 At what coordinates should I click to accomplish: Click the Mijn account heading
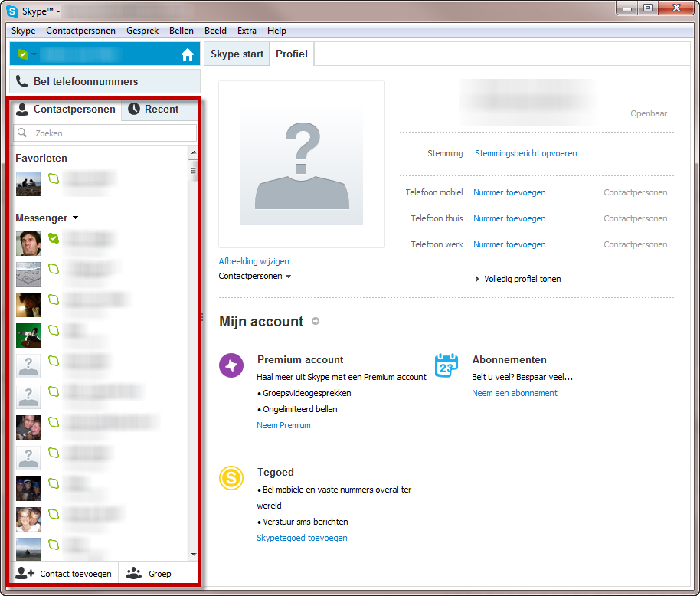[x=261, y=322]
